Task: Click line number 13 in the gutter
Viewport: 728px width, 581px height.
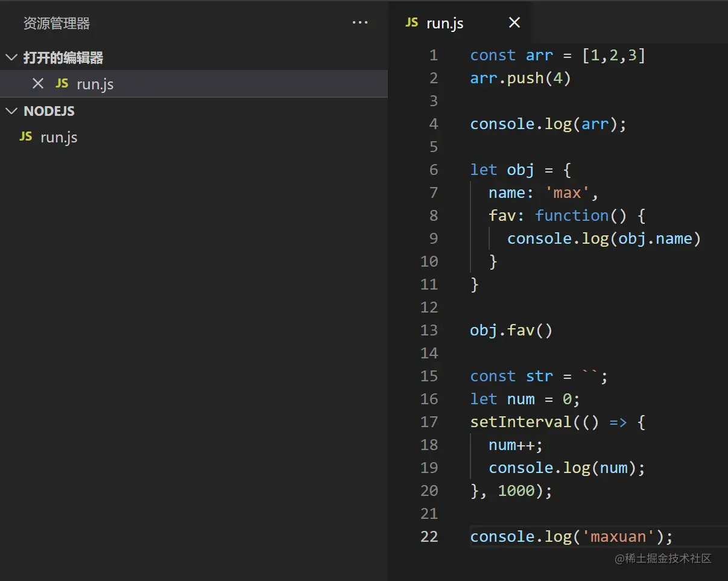Action: click(429, 331)
